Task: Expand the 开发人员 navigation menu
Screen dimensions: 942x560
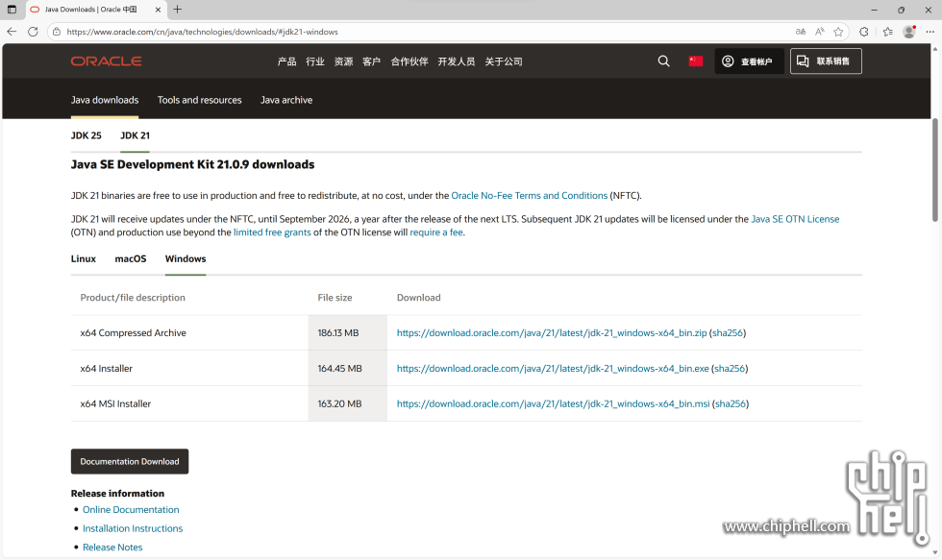Action: click(x=456, y=61)
